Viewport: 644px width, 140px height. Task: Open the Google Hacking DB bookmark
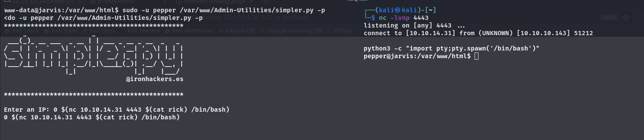click(291, 31)
